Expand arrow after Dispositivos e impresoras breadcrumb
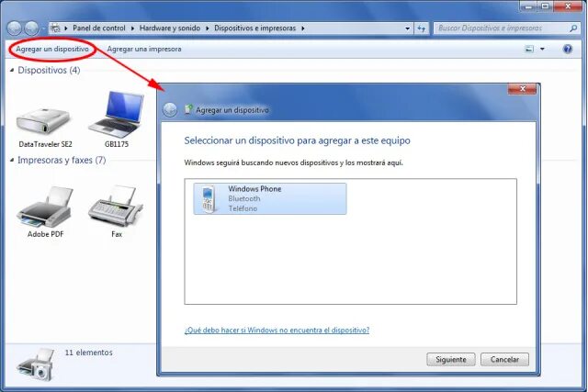The height and width of the screenshot is (392, 588). pos(302,28)
